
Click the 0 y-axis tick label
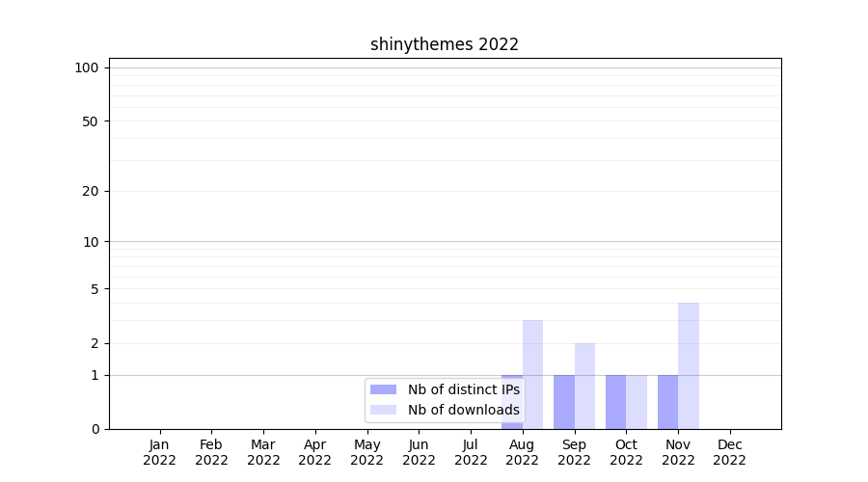click(x=95, y=429)
